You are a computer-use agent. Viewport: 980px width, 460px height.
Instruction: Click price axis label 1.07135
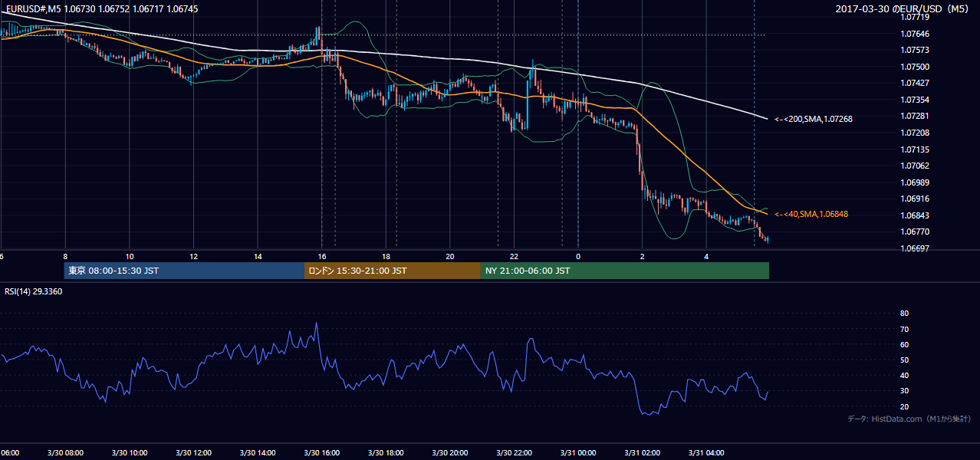point(916,149)
